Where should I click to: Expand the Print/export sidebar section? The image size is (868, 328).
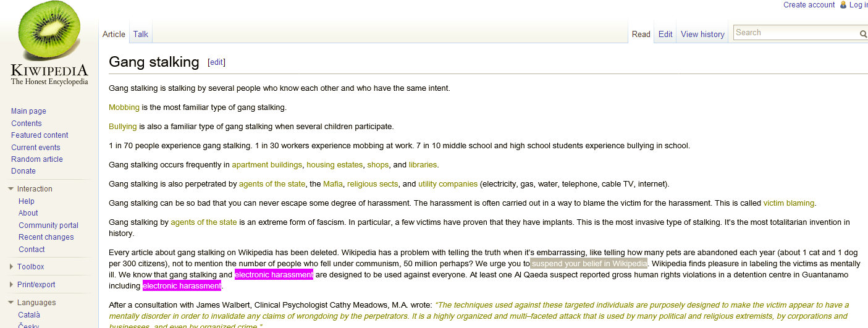(11, 285)
